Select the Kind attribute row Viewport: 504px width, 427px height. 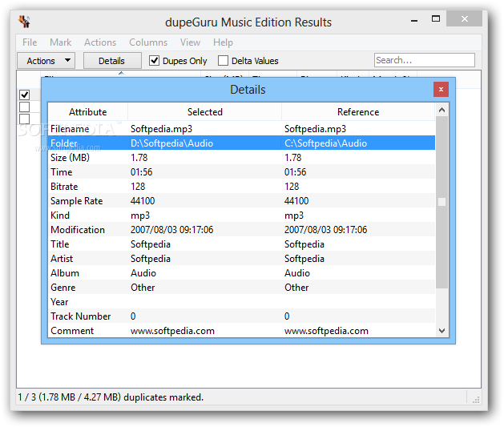[x=242, y=216]
